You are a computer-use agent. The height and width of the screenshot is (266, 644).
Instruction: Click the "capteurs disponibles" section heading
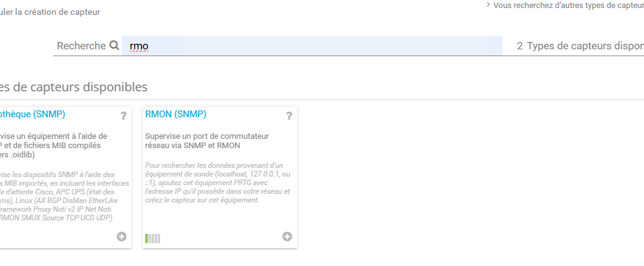pyautogui.click(x=74, y=87)
